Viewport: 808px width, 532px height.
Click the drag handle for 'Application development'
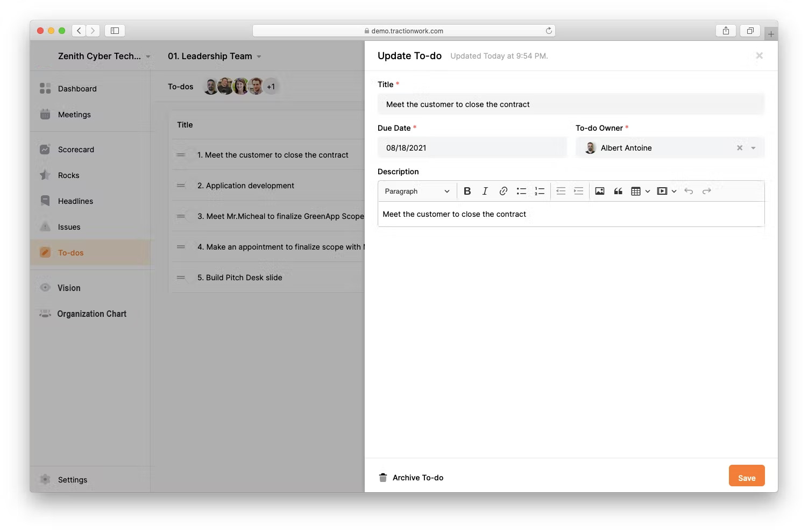[x=181, y=186]
